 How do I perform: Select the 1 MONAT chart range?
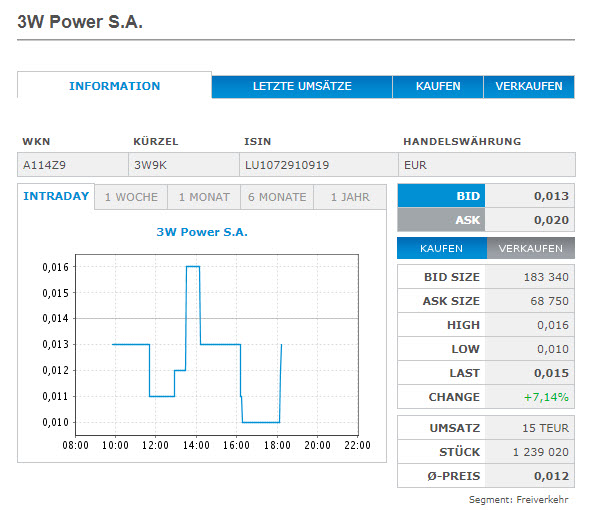[x=204, y=197]
